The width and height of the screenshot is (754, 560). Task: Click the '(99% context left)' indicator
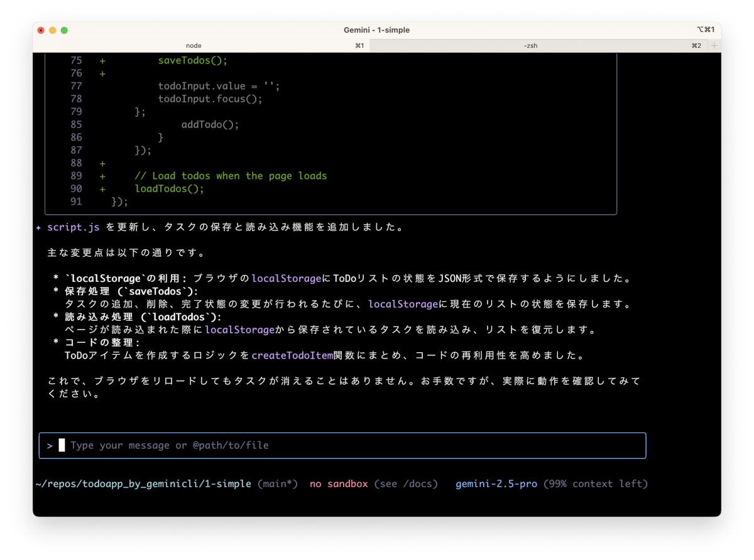tap(596, 484)
